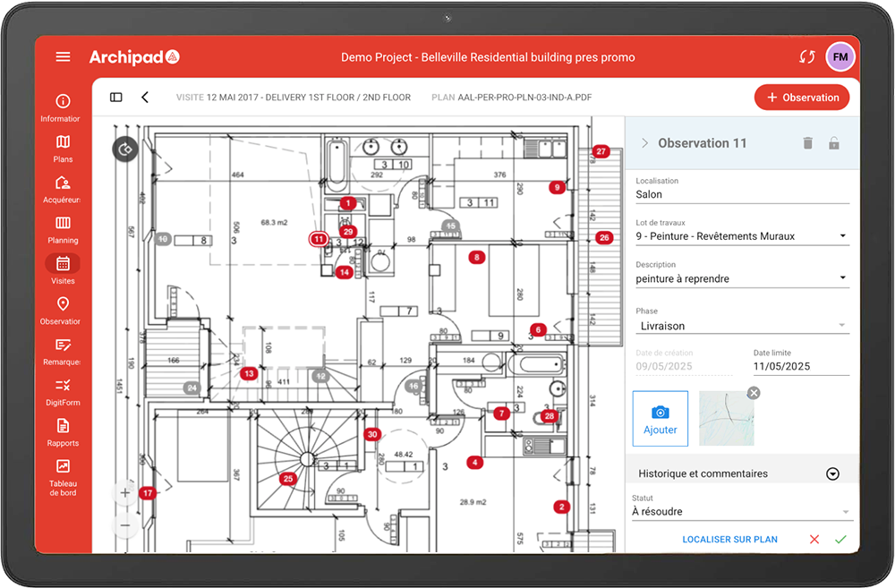
Task: Open Lot de travaux dropdown
Action: 842,237
